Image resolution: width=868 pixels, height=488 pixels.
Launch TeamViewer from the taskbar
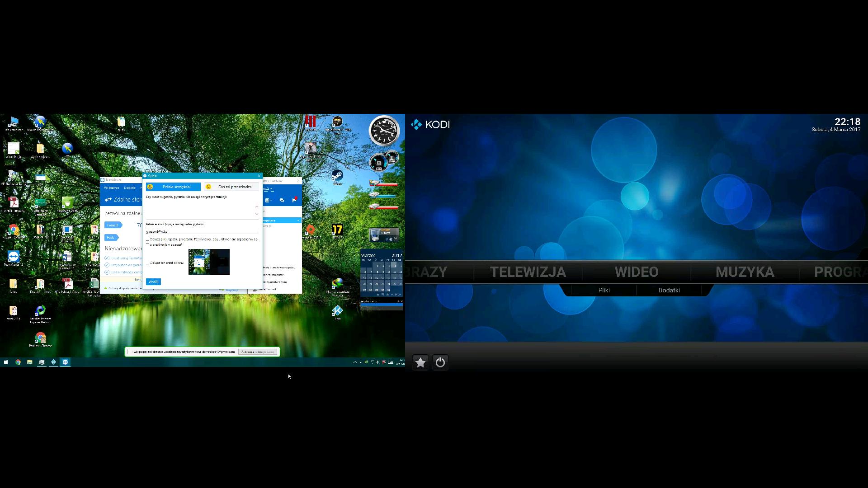[x=66, y=362]
